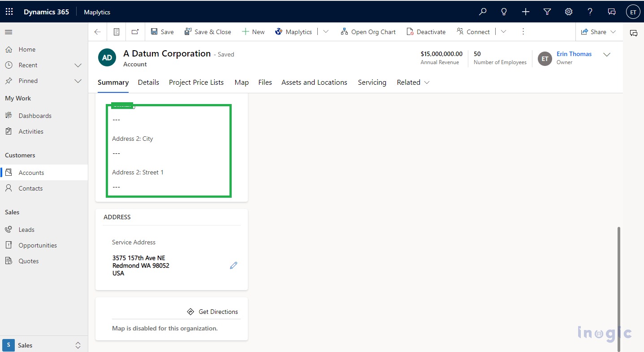Open the side pane chat icon

634,33
